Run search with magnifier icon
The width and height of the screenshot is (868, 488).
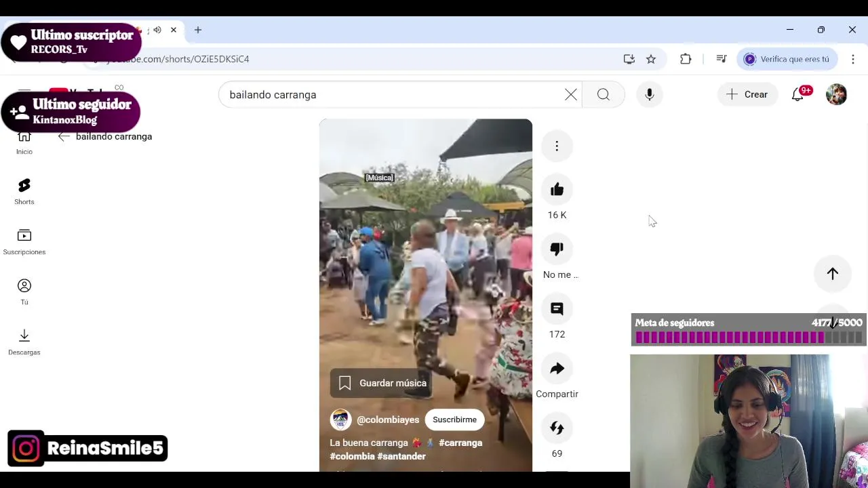click(603, 95)
